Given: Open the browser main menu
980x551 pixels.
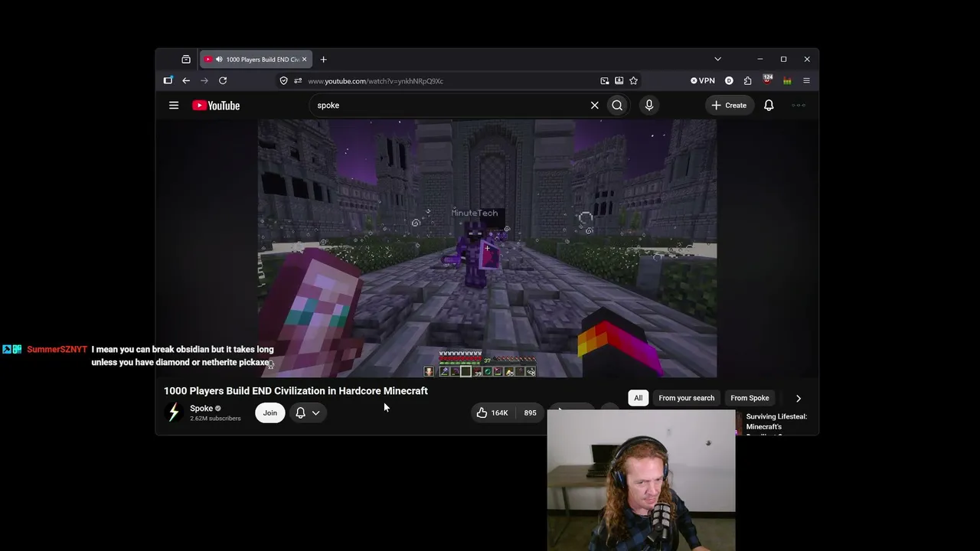Looking at the screenshot, I should pos(806,81).
